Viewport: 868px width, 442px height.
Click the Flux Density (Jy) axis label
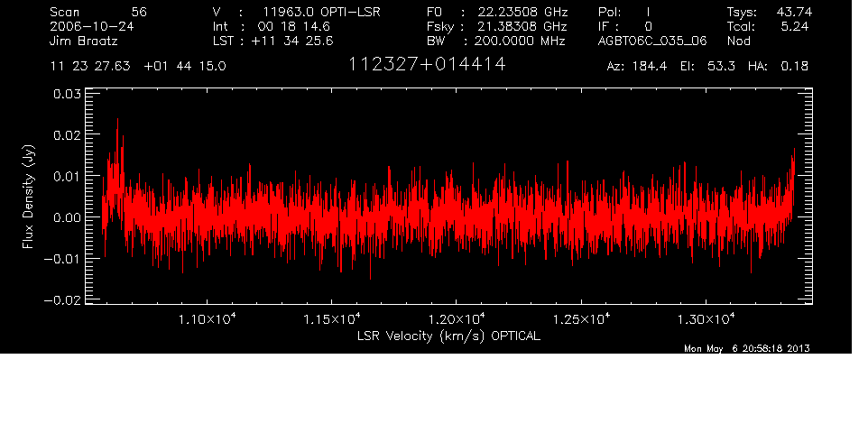click(28, 197)
